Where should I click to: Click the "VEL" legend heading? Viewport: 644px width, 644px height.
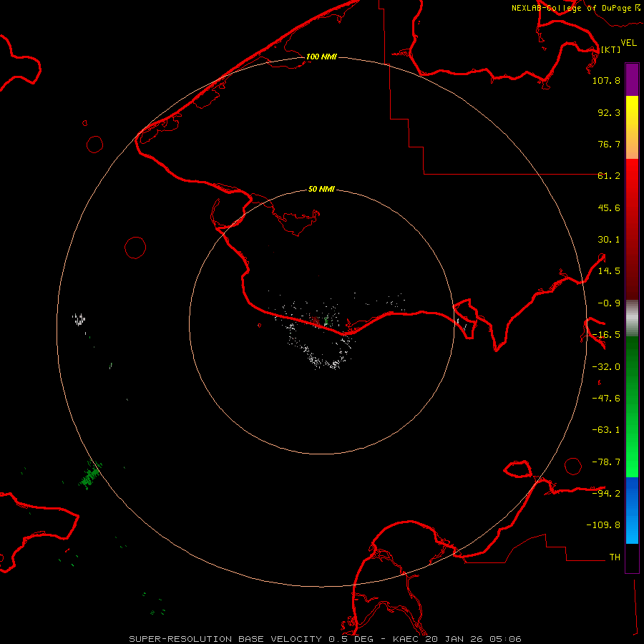tap(628, 43)
